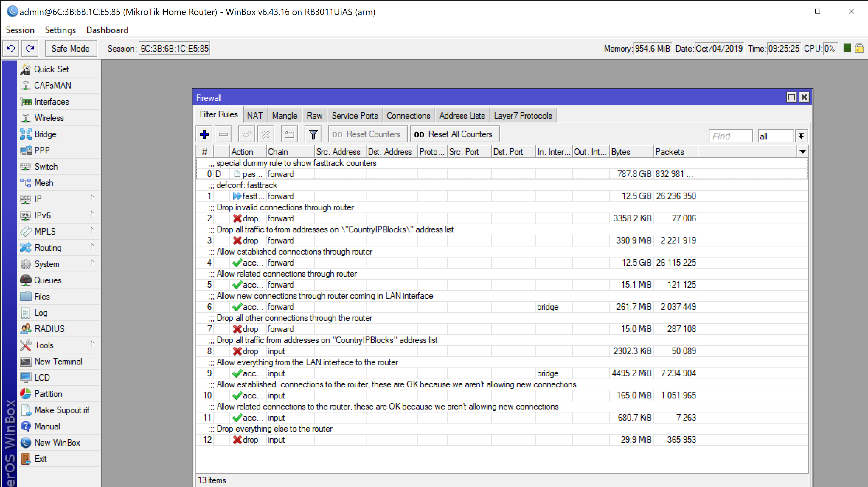Click Make Supout.rif
The image size is (868, 487).
59,410
